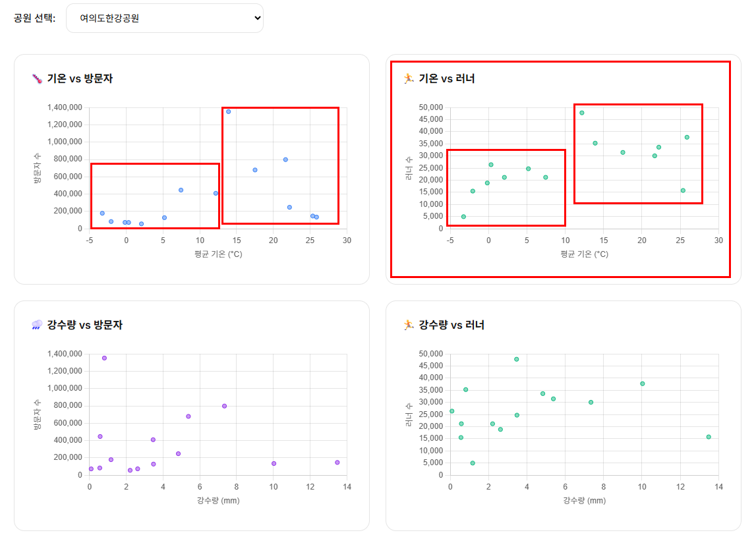Click the dropdown chevron arrow of park selector
This screenshot has width=756, height=537.
(x=258, y=18)
